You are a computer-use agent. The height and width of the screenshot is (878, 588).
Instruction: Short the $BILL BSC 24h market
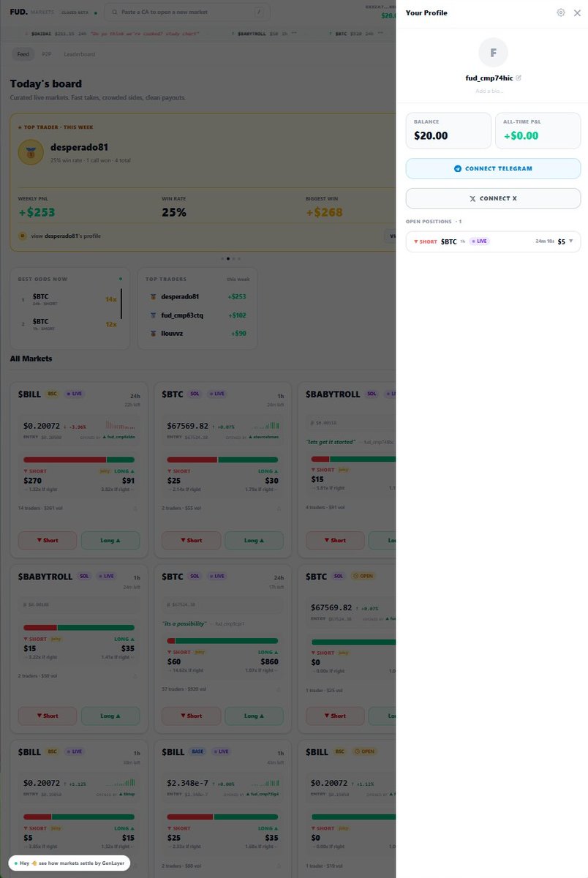coord(48,540)
